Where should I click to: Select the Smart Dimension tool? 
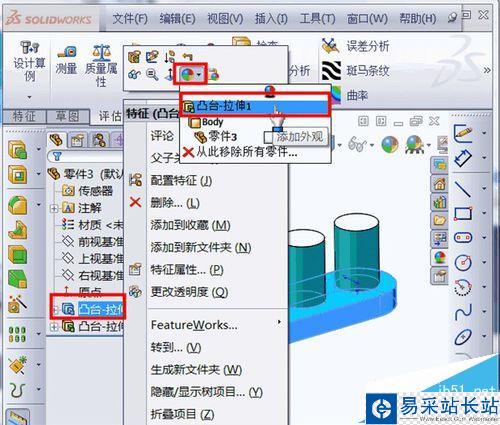463,158
